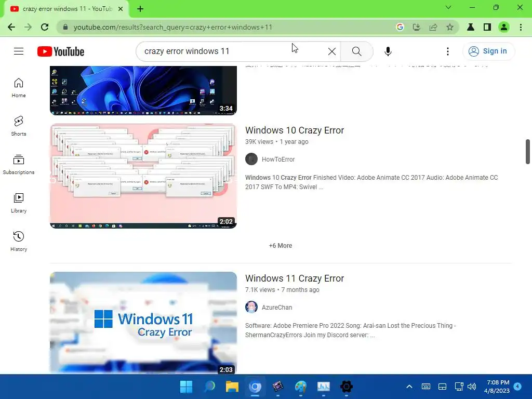Go to Home in the sidebar

coord(19,88)
